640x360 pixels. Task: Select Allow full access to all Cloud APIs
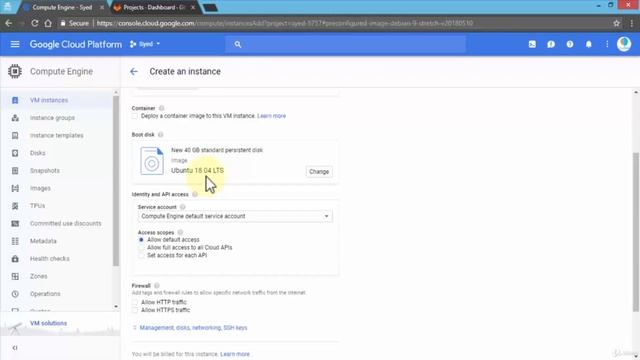141,247
